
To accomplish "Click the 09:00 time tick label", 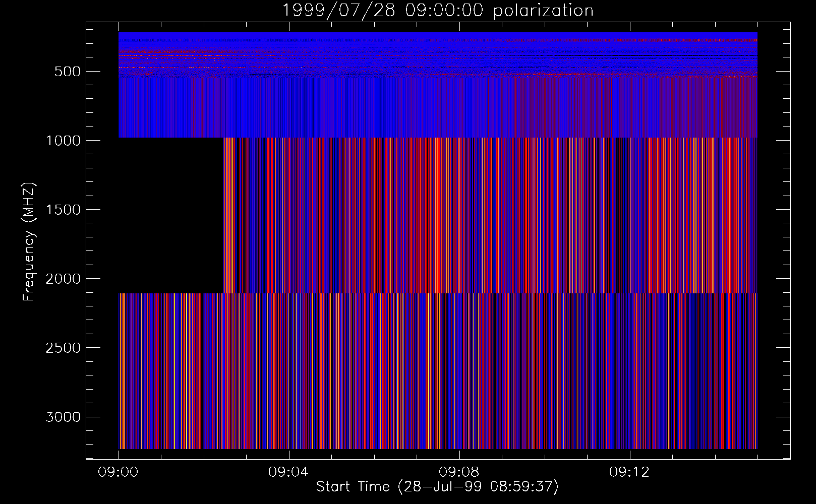I will (119, 472).
